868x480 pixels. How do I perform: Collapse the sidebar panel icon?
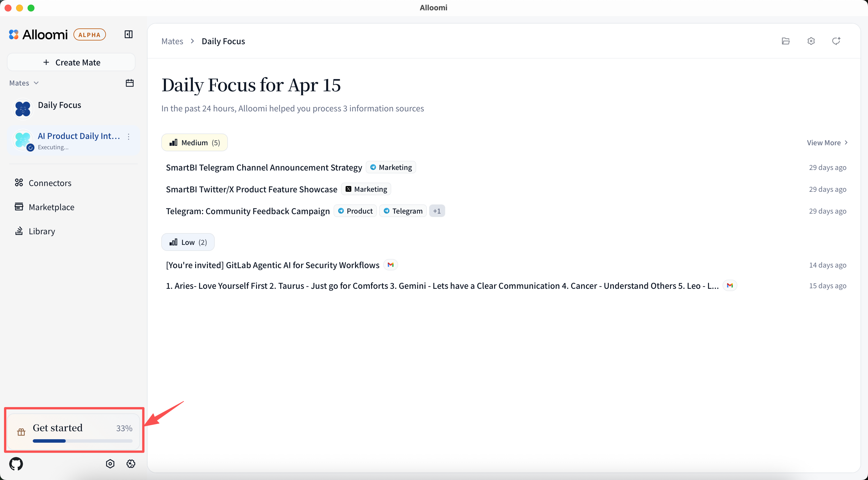128,34
